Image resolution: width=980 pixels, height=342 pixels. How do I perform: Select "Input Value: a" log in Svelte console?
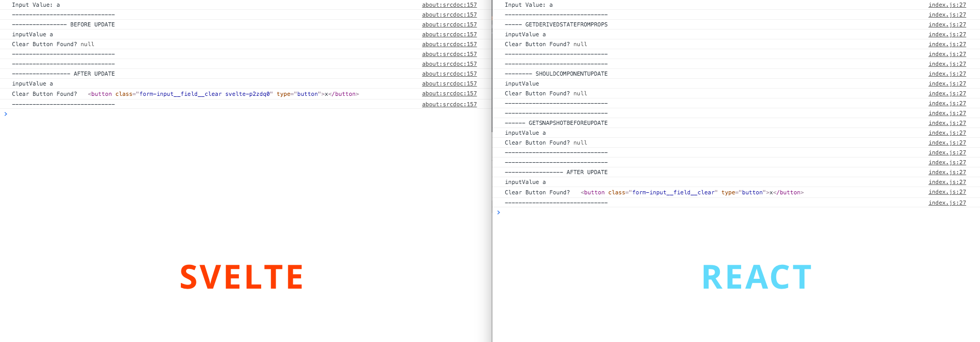36,5
